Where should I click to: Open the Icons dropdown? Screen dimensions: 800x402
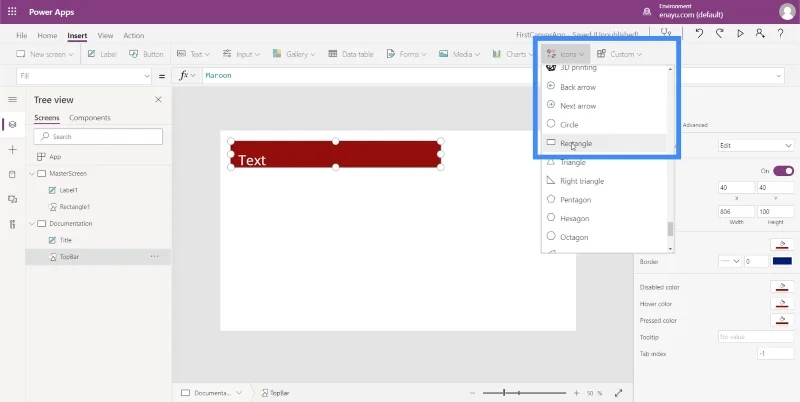click(x=565, y=54)
